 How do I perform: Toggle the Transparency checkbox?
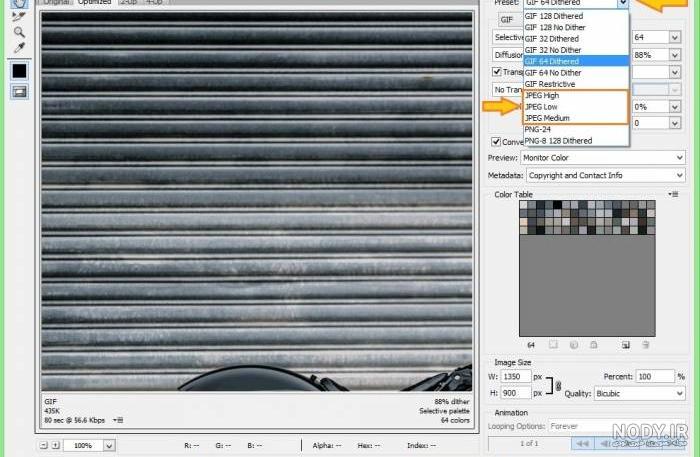496,72
